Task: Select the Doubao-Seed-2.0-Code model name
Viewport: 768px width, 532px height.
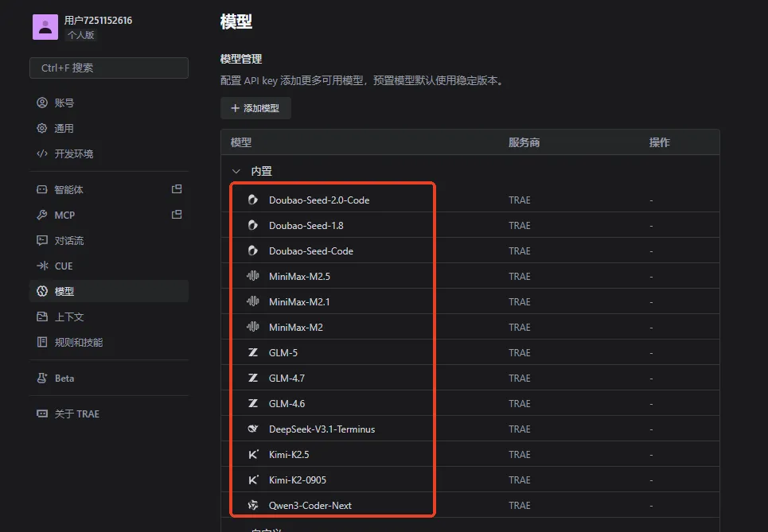Action: tap(319, 200)
